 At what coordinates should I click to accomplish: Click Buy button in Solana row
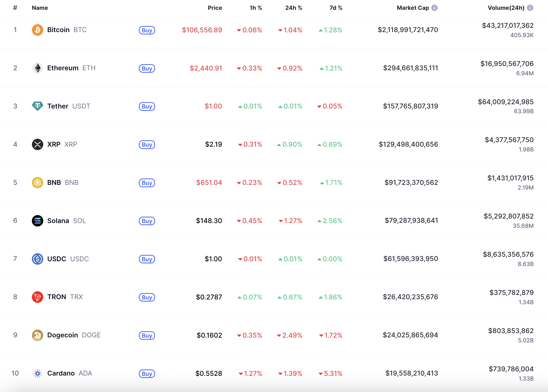[x=147, y=221]
